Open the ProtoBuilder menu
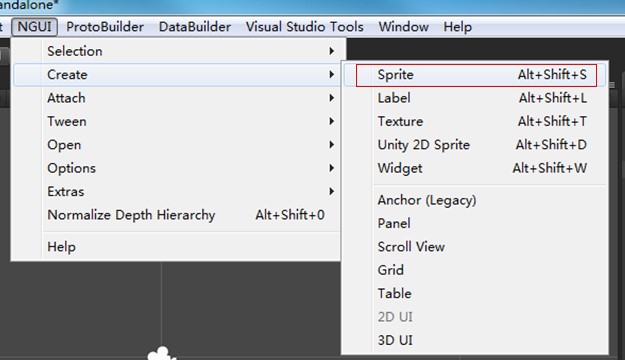Viewport: 625px width, 360px height. [105, 27]
